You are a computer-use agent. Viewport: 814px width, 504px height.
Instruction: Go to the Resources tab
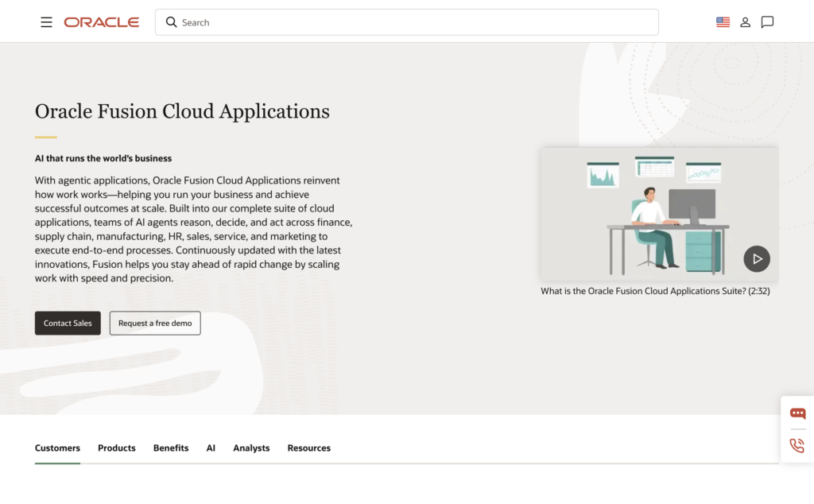click(309, 448)
